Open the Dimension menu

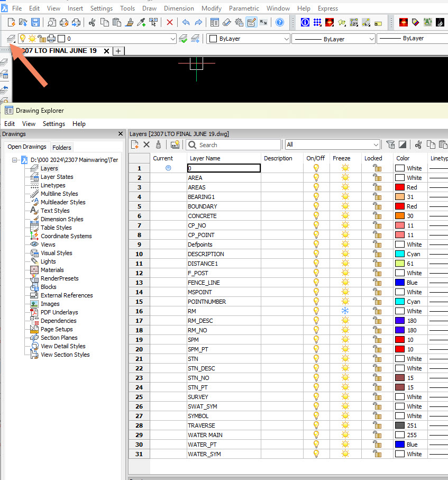click(x=179, y=8)
